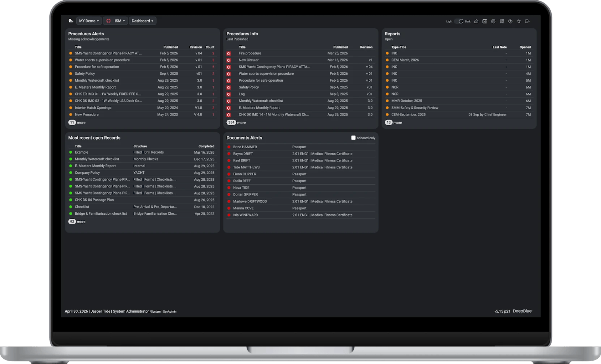Click the red lifebuoy icon beside ISM
This screenshot has width=601, height=364.
pyautogui.click(x=109, y=21)
